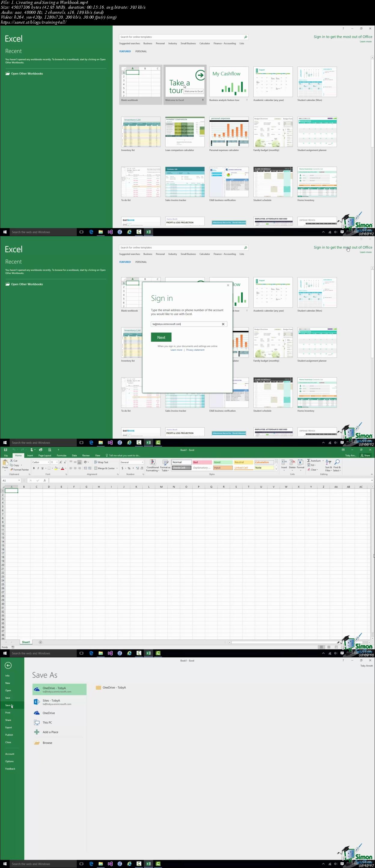Open the General number format dropdown

(x=142, y=462)
